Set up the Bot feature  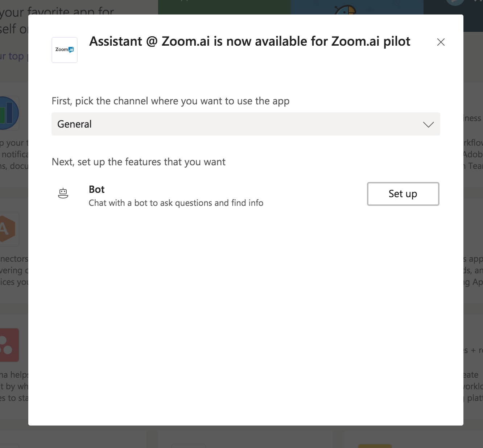point(403,194)
